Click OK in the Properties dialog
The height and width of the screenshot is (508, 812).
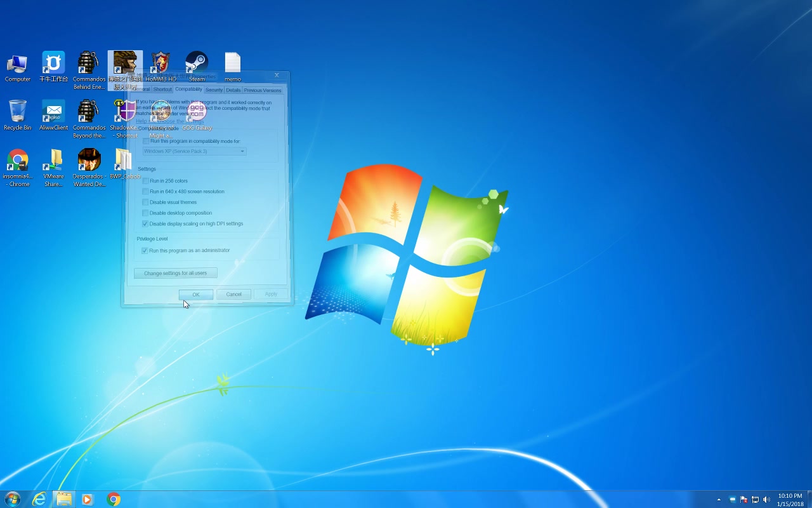196,295
